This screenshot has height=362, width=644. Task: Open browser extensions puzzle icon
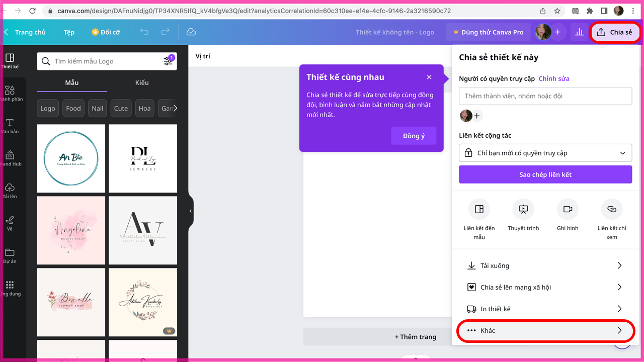[590, 11]
